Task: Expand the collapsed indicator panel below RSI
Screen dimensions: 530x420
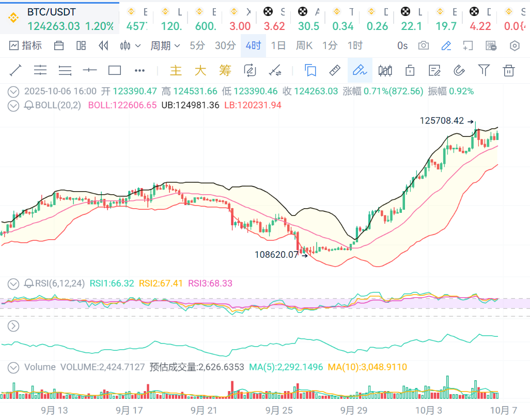Action: [x=13, y=326]
